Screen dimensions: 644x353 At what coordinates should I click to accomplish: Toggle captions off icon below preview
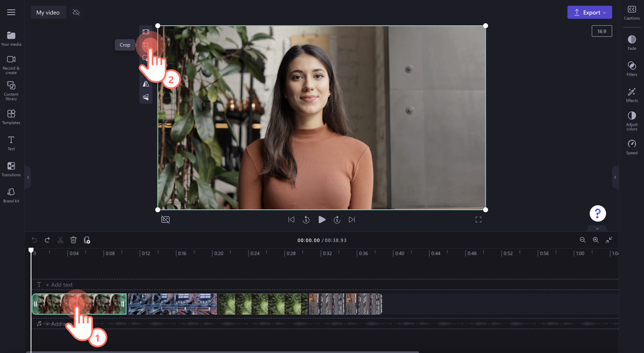pyautogui.click(x=165, y=220)
